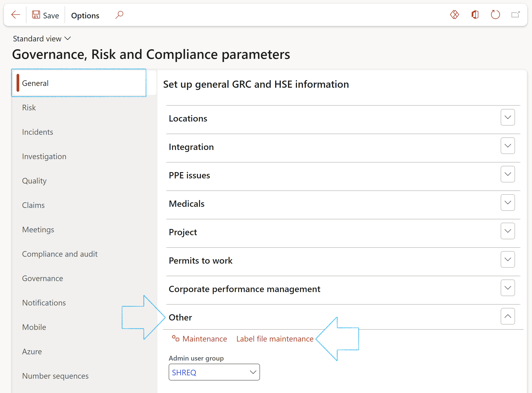
Task: Expand the PPE issues section chevron
Action: click(508, 174)
